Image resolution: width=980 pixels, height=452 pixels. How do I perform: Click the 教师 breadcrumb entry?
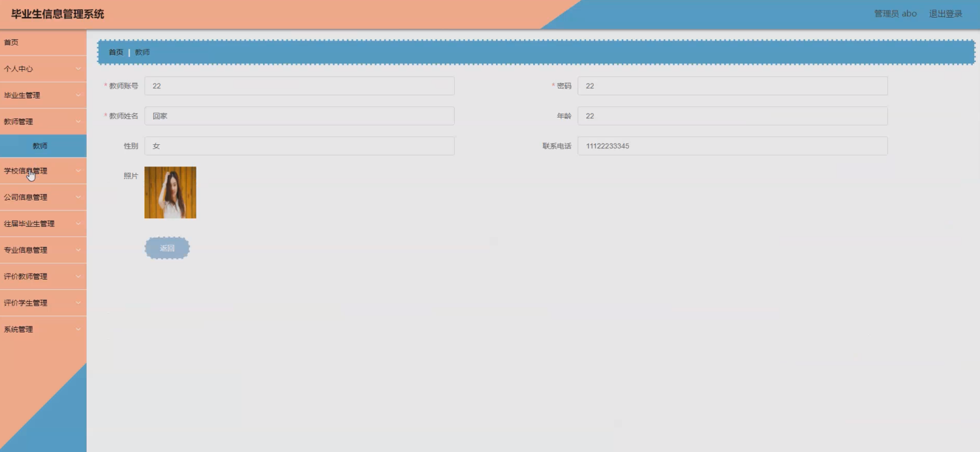[x=142, y=52]
